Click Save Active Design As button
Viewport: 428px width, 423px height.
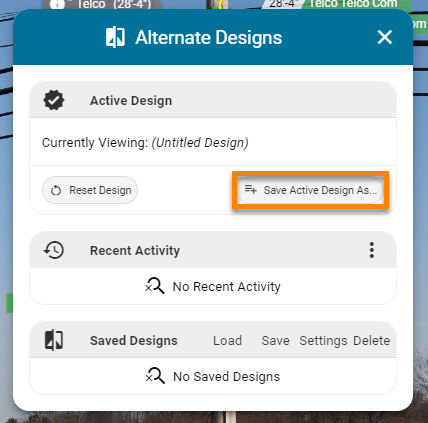pyautogui.click(x=310, y=190)
